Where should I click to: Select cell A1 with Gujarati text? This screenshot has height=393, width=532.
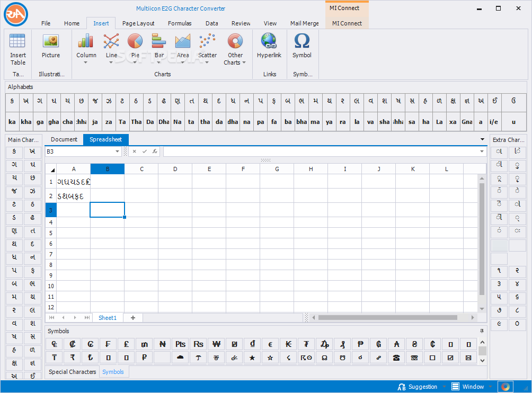[73, 182]
